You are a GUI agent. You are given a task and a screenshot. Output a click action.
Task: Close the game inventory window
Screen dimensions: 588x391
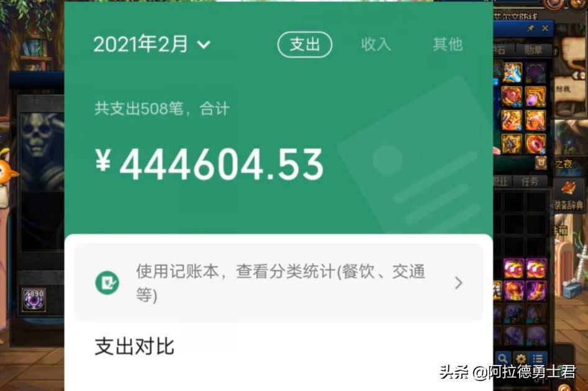tap(545, 28)
